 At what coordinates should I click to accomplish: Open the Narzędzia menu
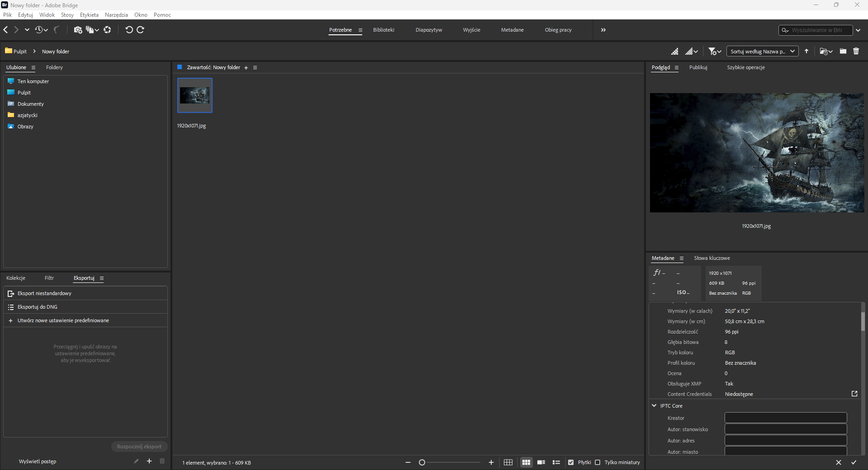click(116, 15)
